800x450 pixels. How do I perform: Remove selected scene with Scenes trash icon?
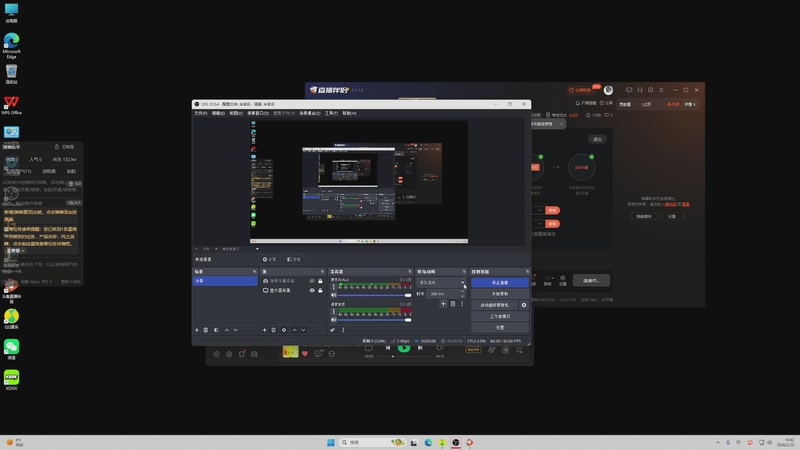click(206, 330)
